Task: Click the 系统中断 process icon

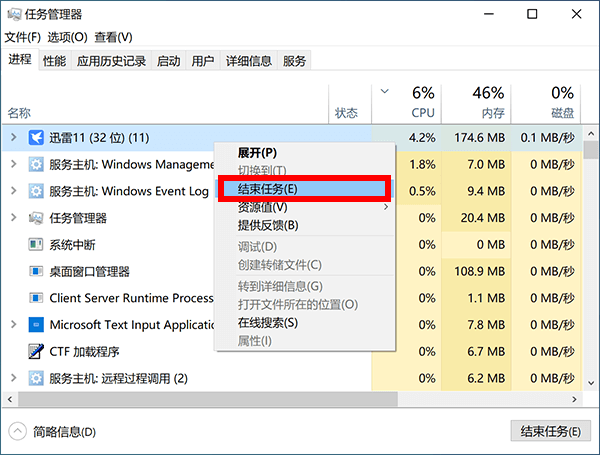Action: coord(36,245)
